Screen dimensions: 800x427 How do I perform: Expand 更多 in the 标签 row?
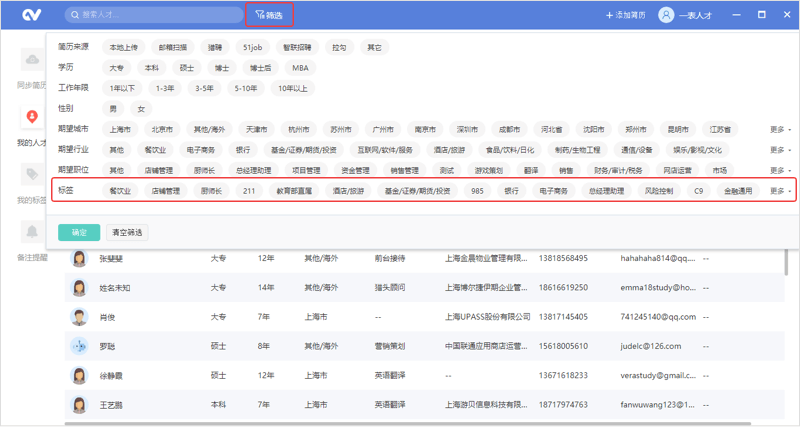pyautogui.click(x=780, y=191)
